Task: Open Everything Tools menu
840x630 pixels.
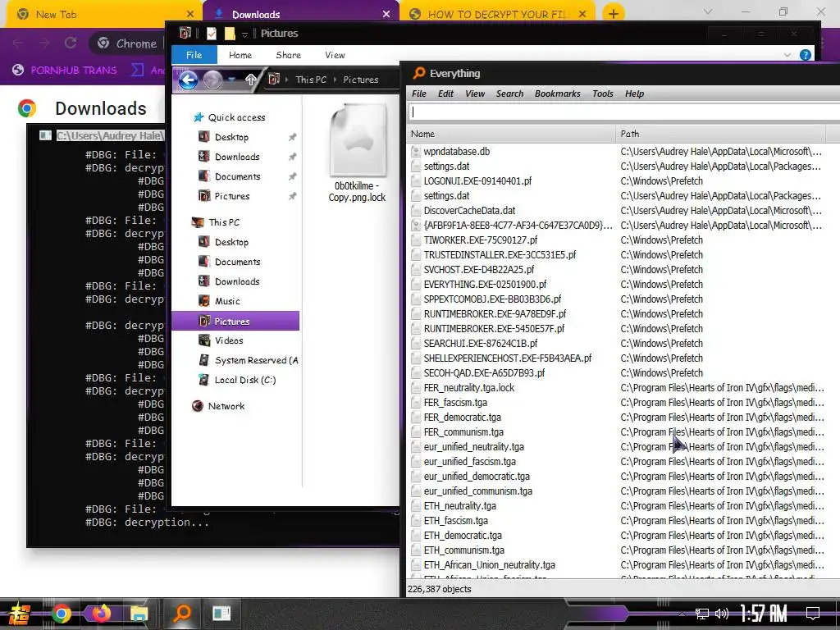Action: (x=603, y=94)
